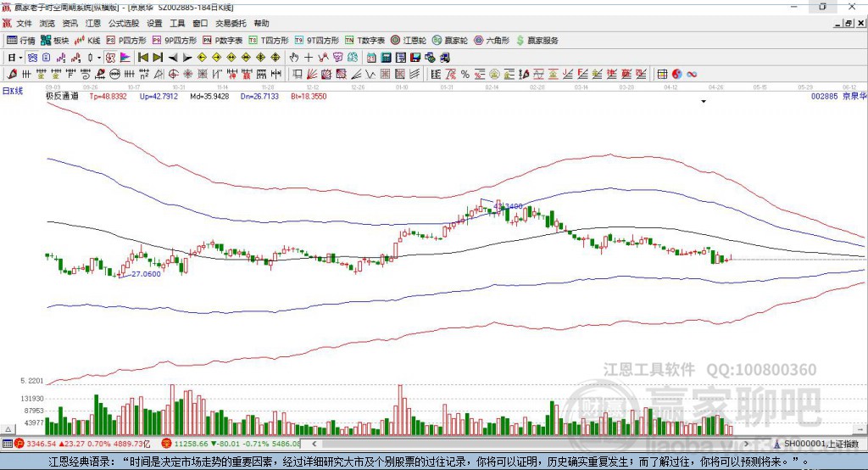
Task: Click the black right arrow icon
Action: point(187,58)
